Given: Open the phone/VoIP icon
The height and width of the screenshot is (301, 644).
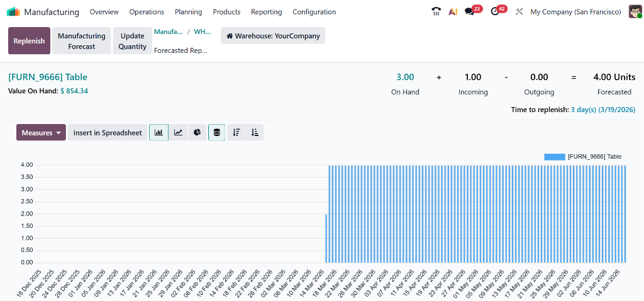Looking at the screenshot, I should pos(436,12).
